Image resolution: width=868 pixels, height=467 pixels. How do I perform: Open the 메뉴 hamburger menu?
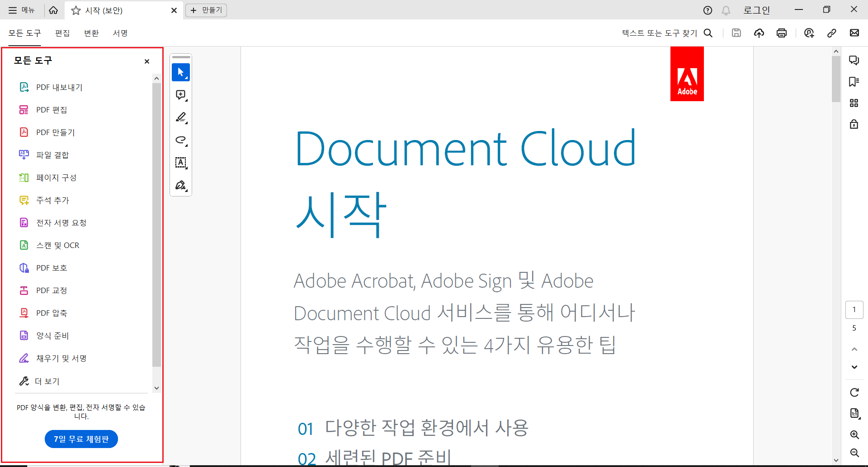pyautogui.click(x=22, y=10)
